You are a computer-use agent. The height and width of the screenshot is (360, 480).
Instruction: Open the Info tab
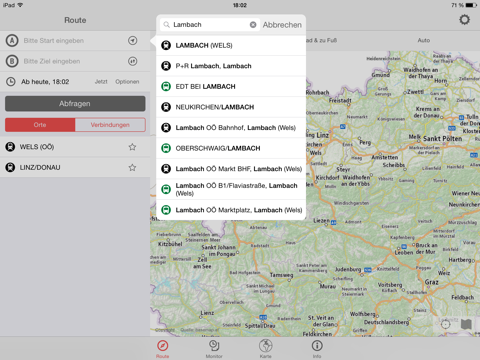(317, 349)
